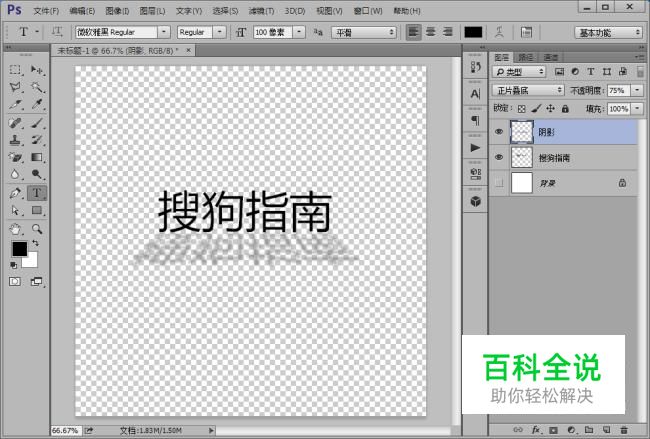Toggle pixel layer filter icon
Image resolution: width=650 pixels, height=439 pixels.
560,72
